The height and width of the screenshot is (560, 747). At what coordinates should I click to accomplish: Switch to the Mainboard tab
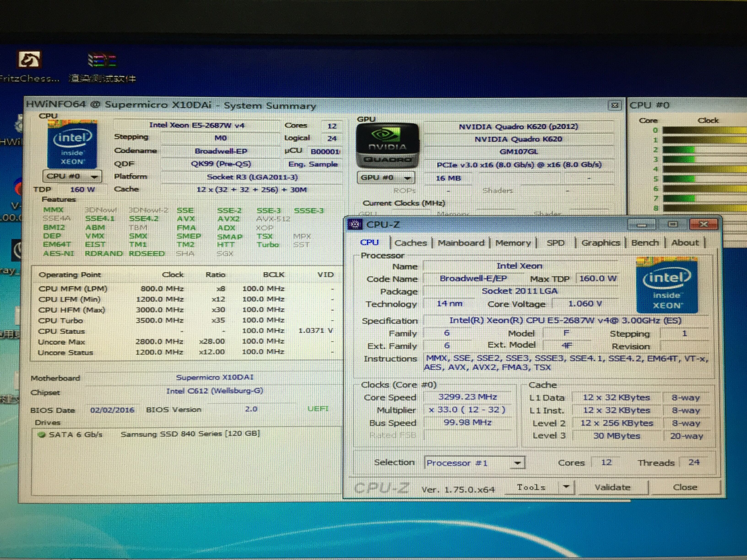pos(461,243)
